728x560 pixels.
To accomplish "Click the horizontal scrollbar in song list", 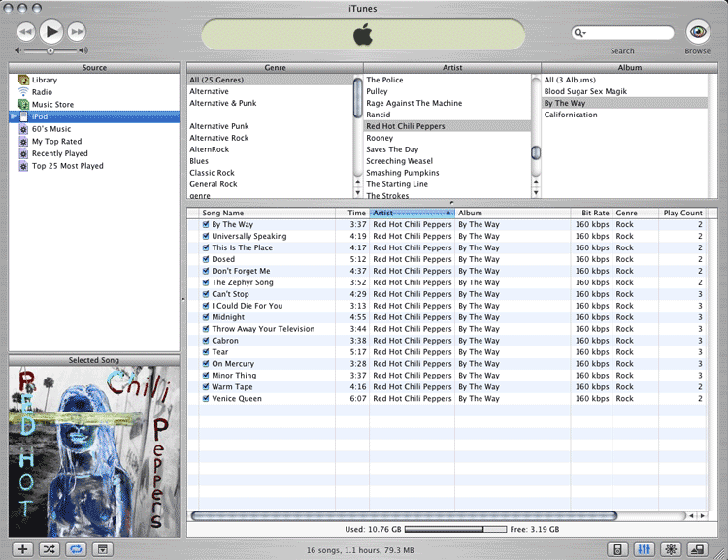I will coord(404,516).
